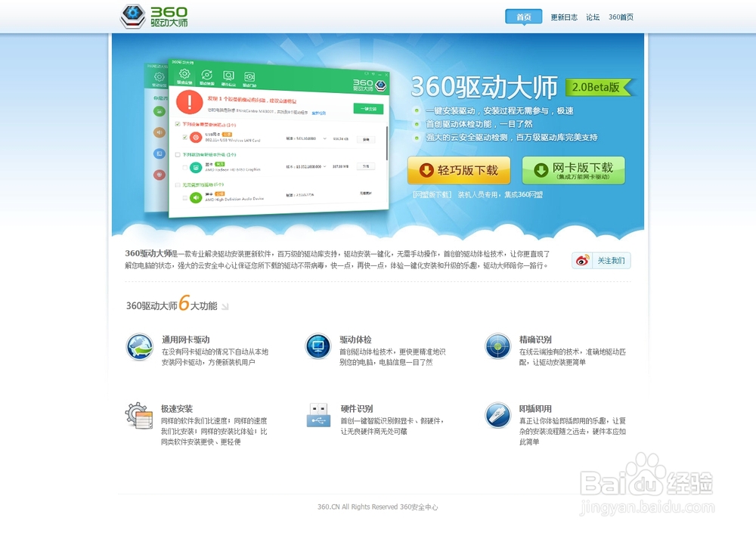Select the 驱动体检 feature title
756x533 pixels.
(355, 339)
